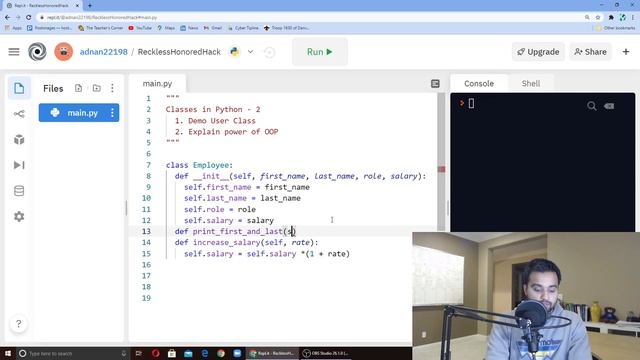Open the YouTube bookmark
This screenshot has height=360, width=640.
[140, 28]
